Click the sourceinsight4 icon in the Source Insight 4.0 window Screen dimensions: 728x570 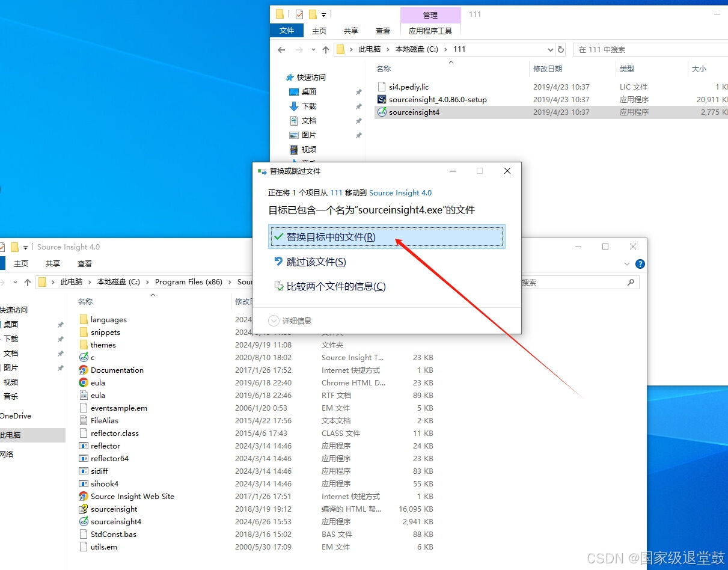[84, 521]
